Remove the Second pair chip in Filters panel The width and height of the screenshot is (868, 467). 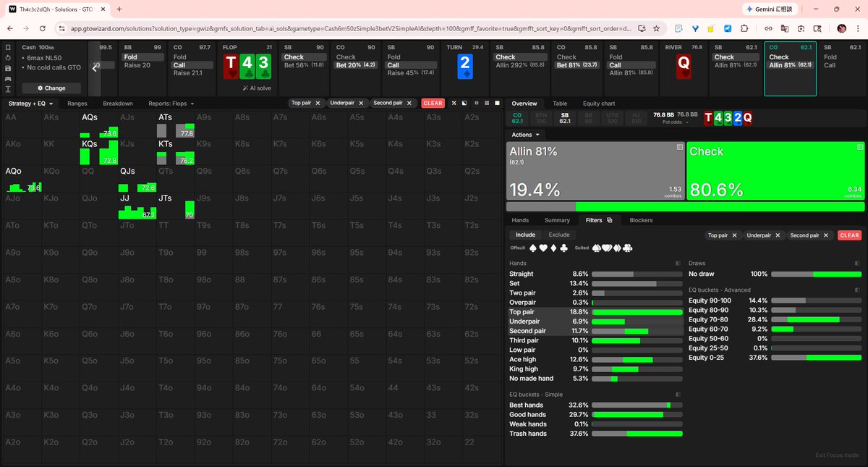click(827, 235)
